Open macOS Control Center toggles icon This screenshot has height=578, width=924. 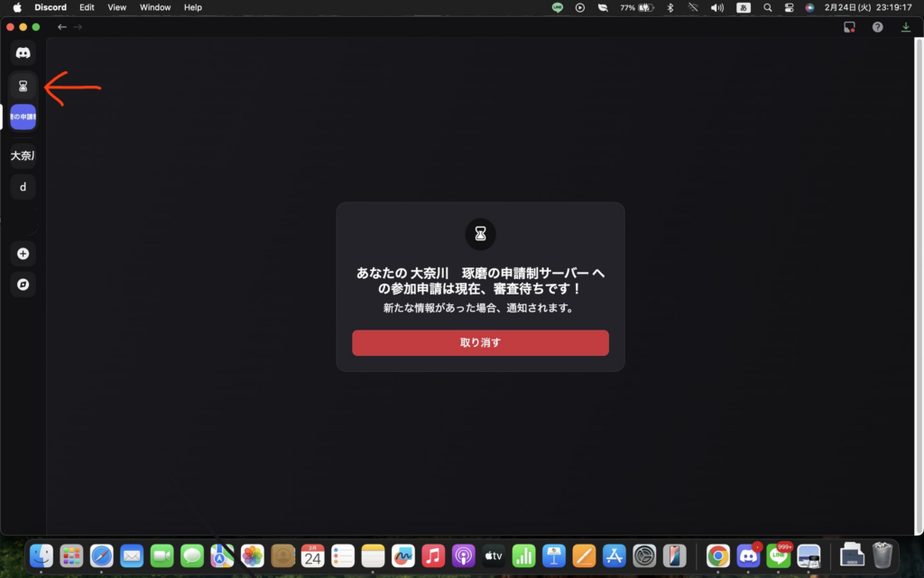pyautogui.click(x=789, y=7)
